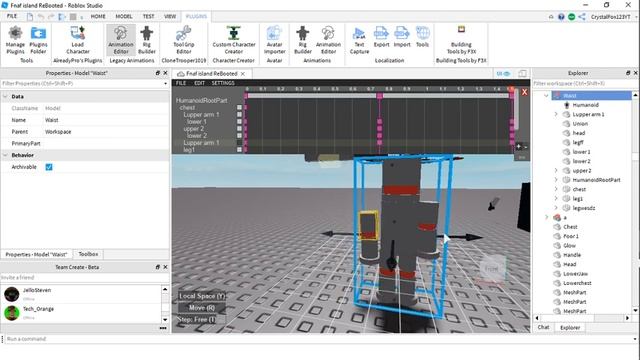Image resolution: width=640 pixels, height=360 pixels.
Task: Open the TEST ribbon tab
Action: 149,16
